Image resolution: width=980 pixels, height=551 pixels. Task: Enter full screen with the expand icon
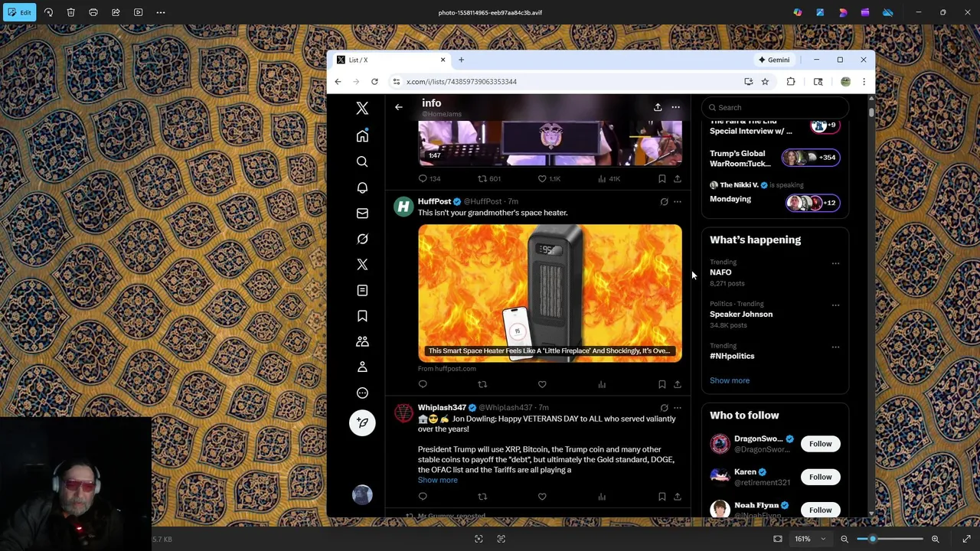(x=966, y=539)
